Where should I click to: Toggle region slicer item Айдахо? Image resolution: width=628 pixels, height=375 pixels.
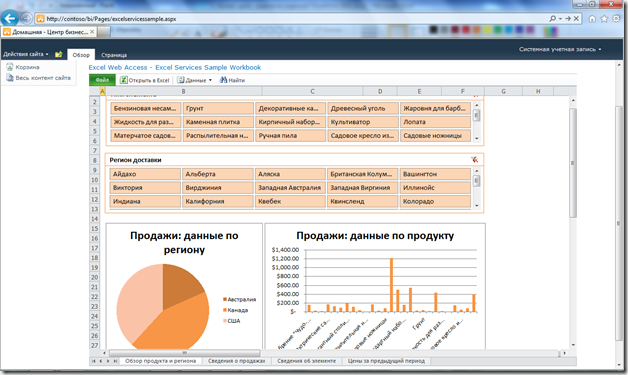pos(145,174)
